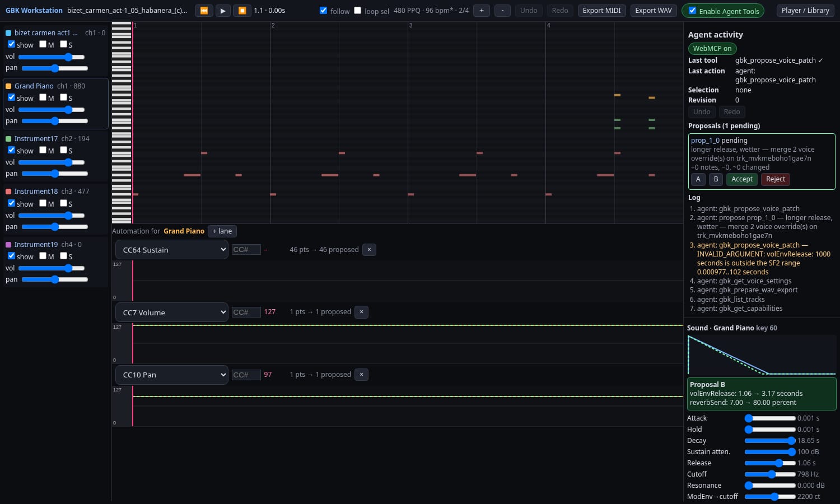Click the CC# field in the Volume lane
Viewport: 840px width, 504px height.
246,312
